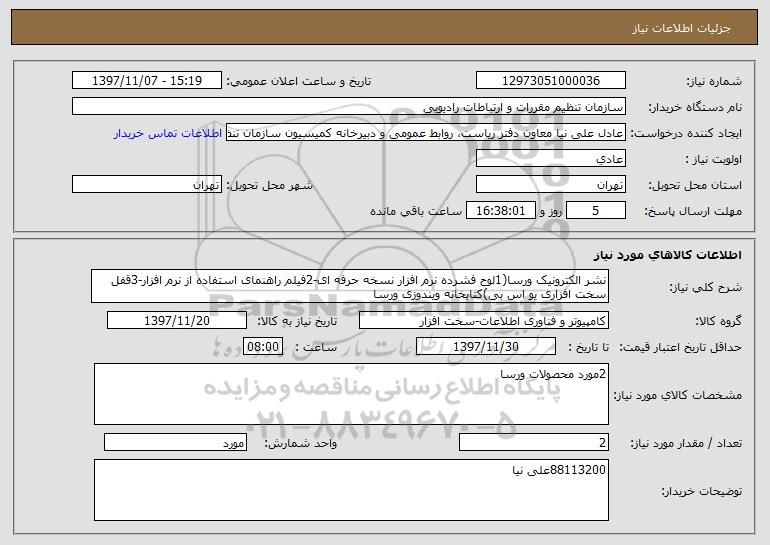This screenshot has height=545, width=770.
Task: Select the اولویت نیاز field showing عادي
Action: tap(550, 159)
